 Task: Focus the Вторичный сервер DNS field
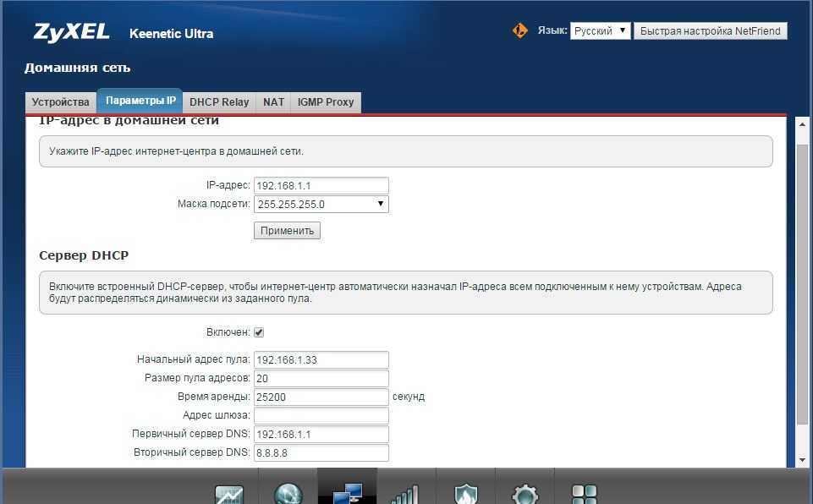[321, 453]
